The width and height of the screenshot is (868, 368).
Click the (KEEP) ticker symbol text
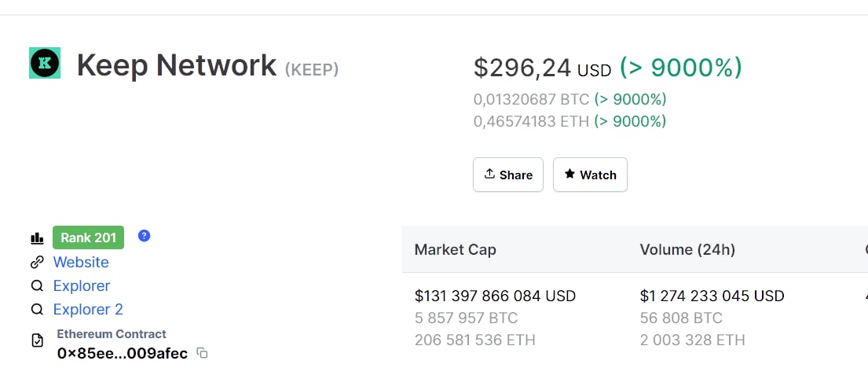[x=312, y=70]
